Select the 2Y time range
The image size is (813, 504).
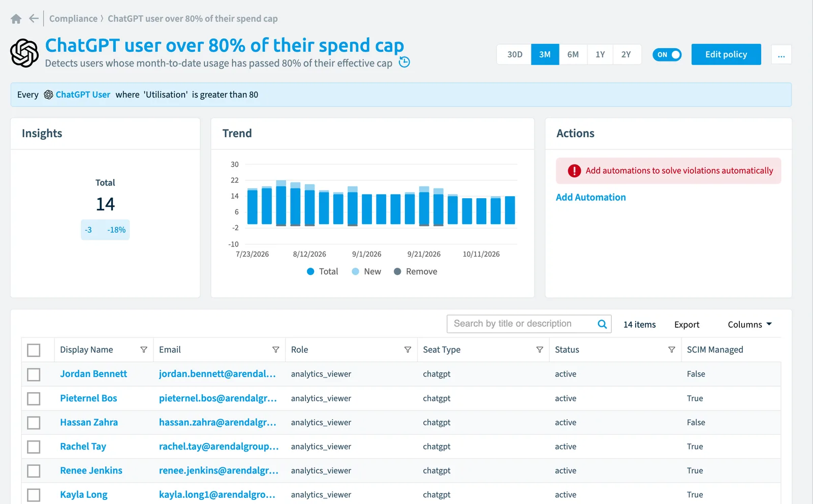point(627,55)
